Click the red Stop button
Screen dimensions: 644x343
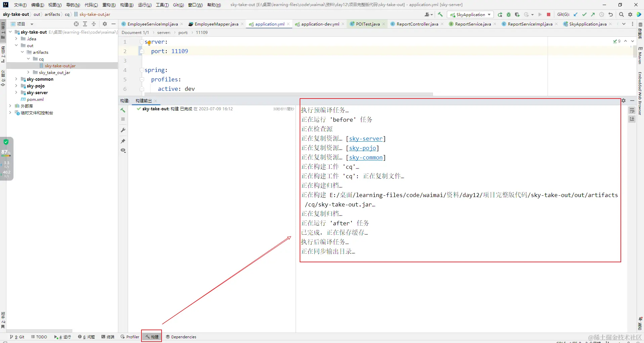click(x=549, y=14)
